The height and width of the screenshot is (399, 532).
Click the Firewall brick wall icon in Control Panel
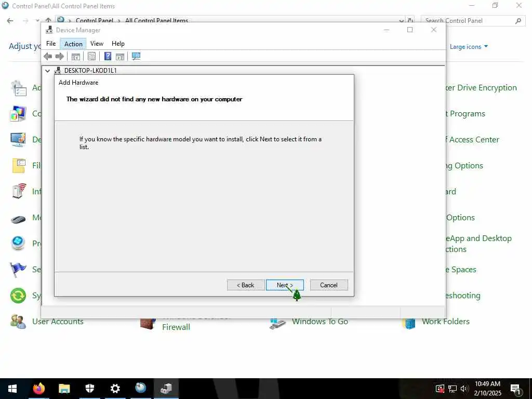click(148, 324)
